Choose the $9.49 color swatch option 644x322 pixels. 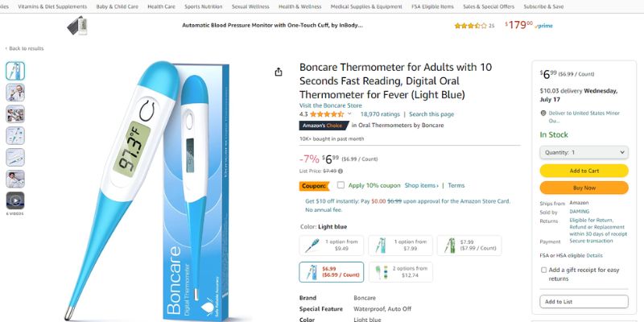point(331,245)
